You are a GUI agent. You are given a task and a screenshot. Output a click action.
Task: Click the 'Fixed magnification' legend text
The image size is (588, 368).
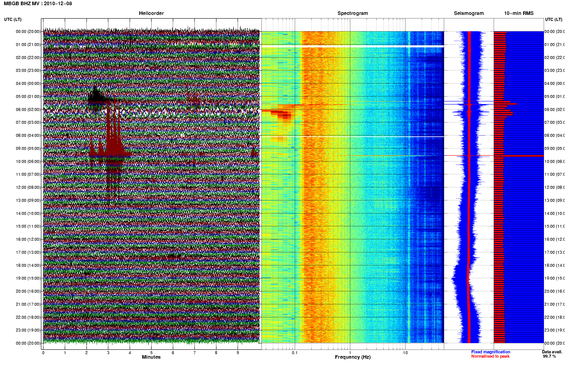point(491,352)
